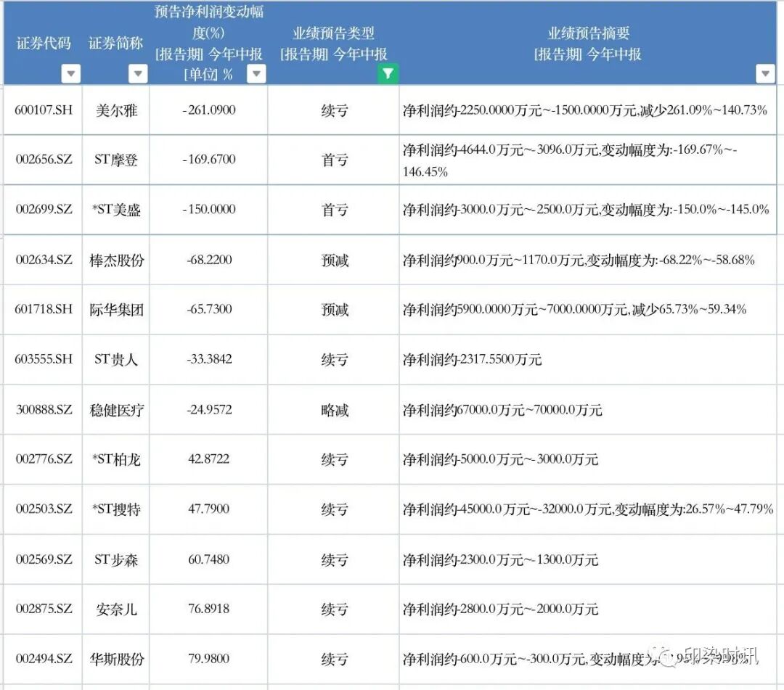Select cell *ST柏龙
784x690 pixels.
[x=115, y=459]
